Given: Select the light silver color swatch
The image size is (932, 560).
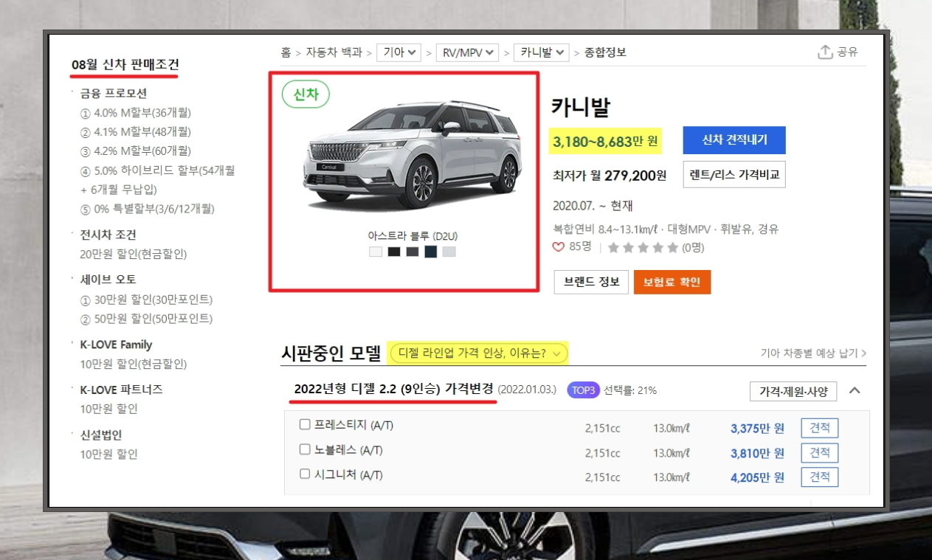Looking at the screenshot, I should (x=449, y=252).
